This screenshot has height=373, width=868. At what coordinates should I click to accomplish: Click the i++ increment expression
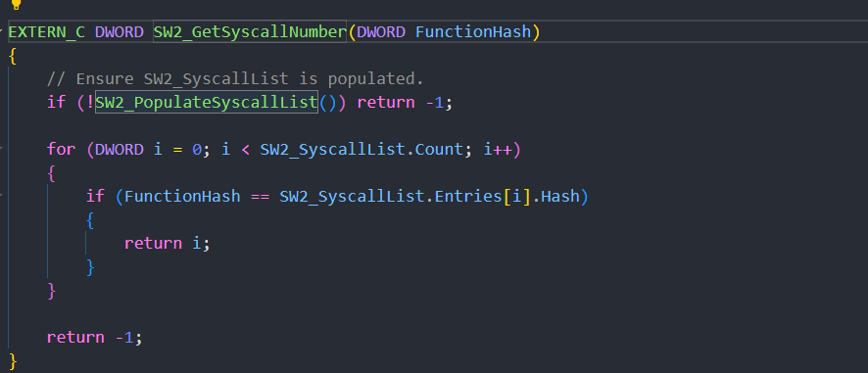click(x=497, y=150)
